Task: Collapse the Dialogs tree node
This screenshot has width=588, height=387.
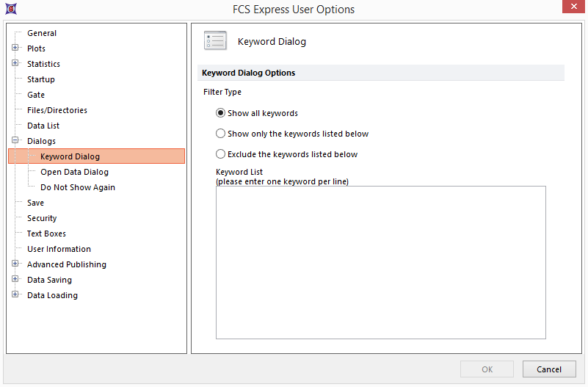Action: click(x=15, y=141)
